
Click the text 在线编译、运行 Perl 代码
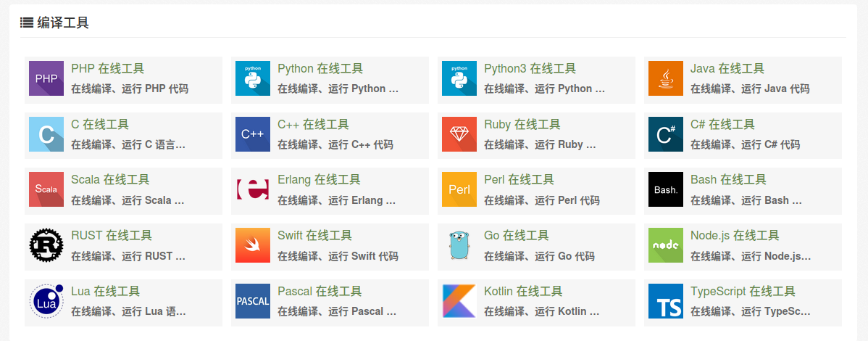click(x=541, y=200)
